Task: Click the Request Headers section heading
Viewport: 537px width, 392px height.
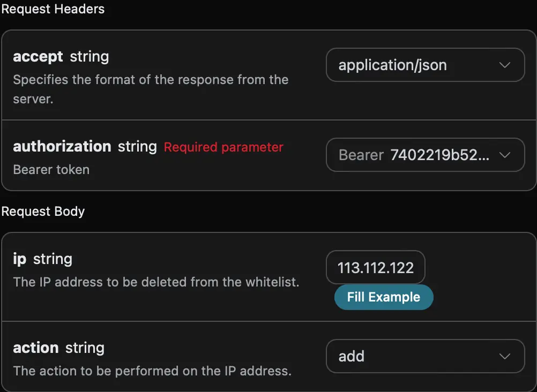Action: pyautogui.click(x=53, y=9)
